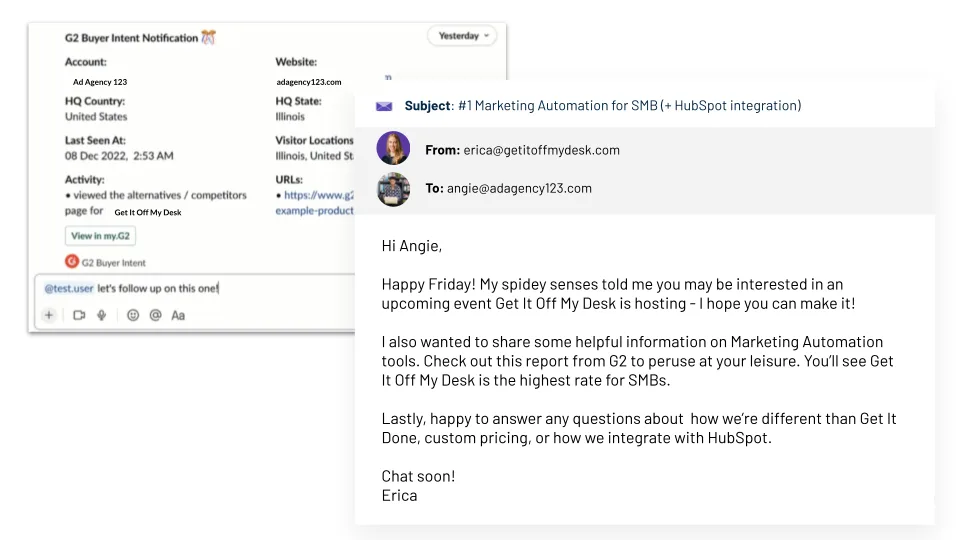Click the 'Last Seen At:' field label
960x540 pixels.
(95, 140)
